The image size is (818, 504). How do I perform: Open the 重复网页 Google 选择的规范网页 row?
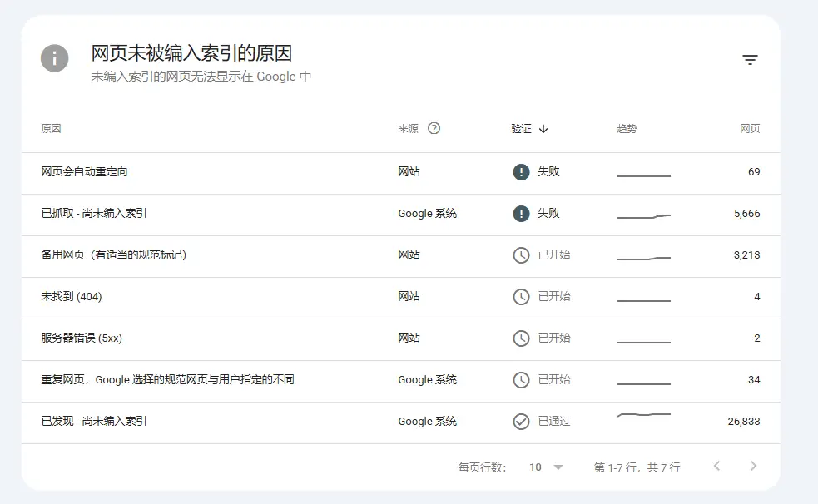click(x=400, y=382)
